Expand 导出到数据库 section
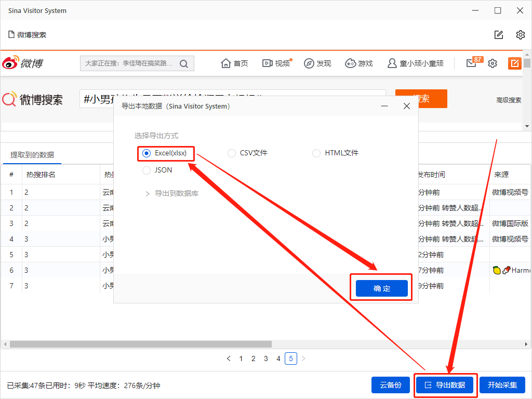532x399 pixels. tap(171, 194)
